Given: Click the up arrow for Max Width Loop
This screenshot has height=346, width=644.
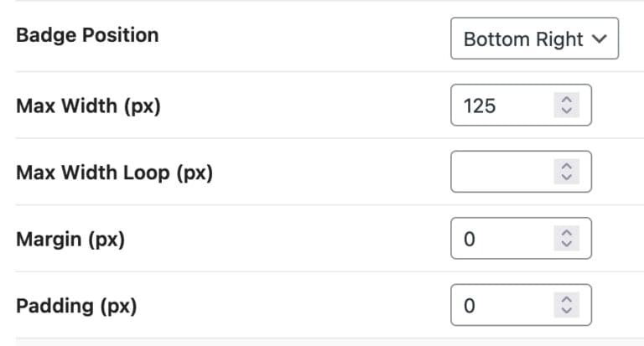Looking at the screenshot, I should click(x=567, y=168).
